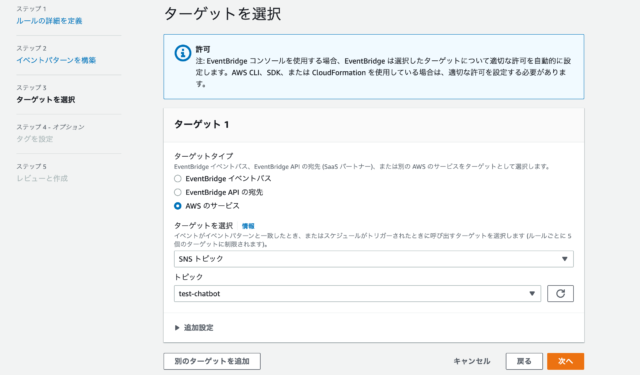Go to step イベントパターンを構築
Screen dimensions: 640x375
56,60
